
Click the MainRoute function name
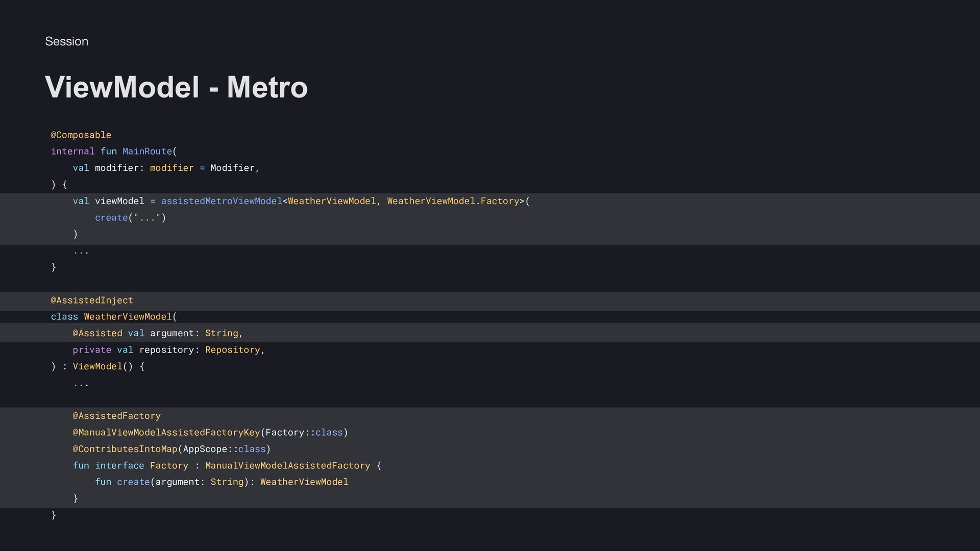pos(147,152)
